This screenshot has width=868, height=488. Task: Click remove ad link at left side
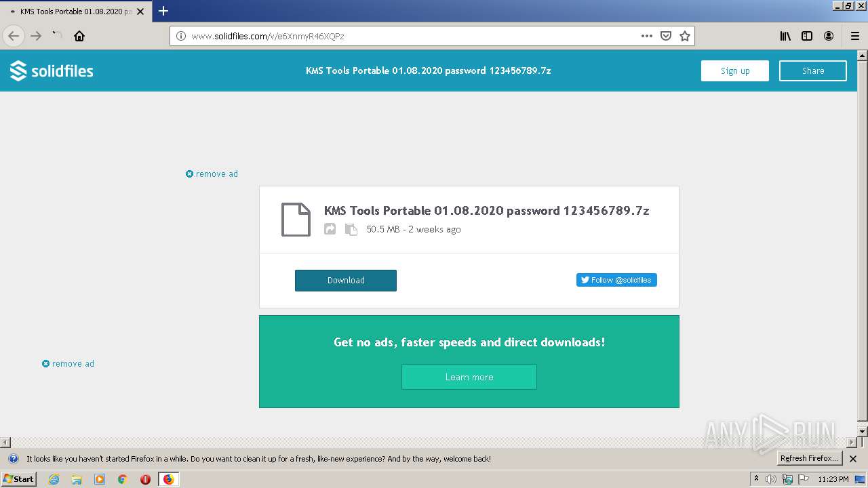(68, 364)
